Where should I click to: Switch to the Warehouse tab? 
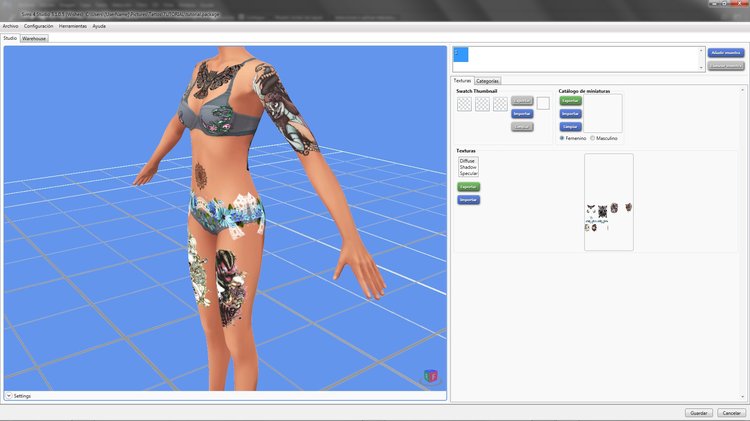click(34, 38)
